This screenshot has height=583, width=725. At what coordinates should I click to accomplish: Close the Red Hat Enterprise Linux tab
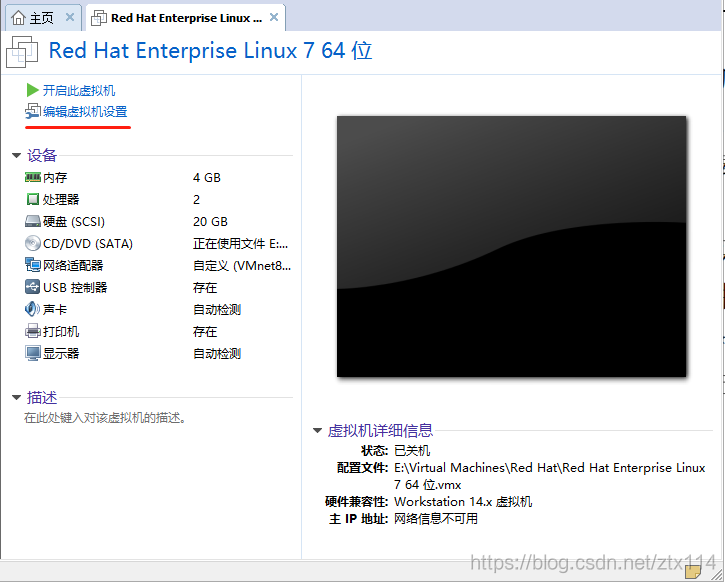click(274, 18)
